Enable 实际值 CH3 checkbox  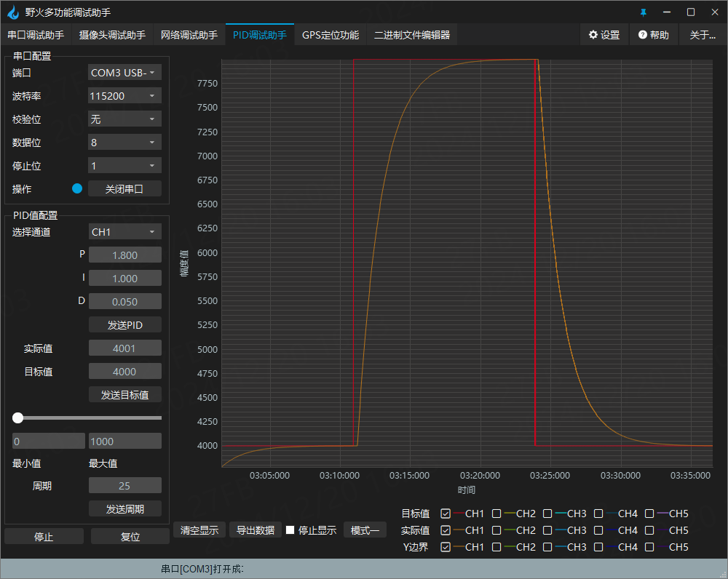pos(547,530)
